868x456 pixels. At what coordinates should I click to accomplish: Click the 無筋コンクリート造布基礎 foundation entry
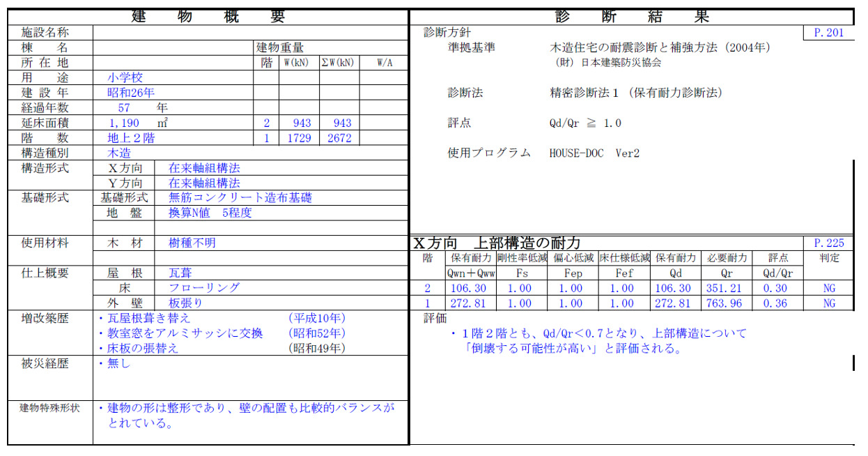coord(240,198)
